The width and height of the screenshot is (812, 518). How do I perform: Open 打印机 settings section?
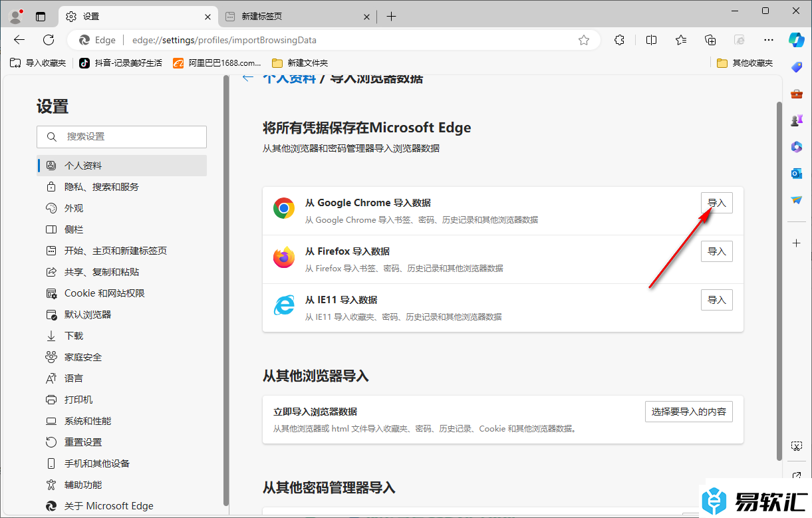122,400
